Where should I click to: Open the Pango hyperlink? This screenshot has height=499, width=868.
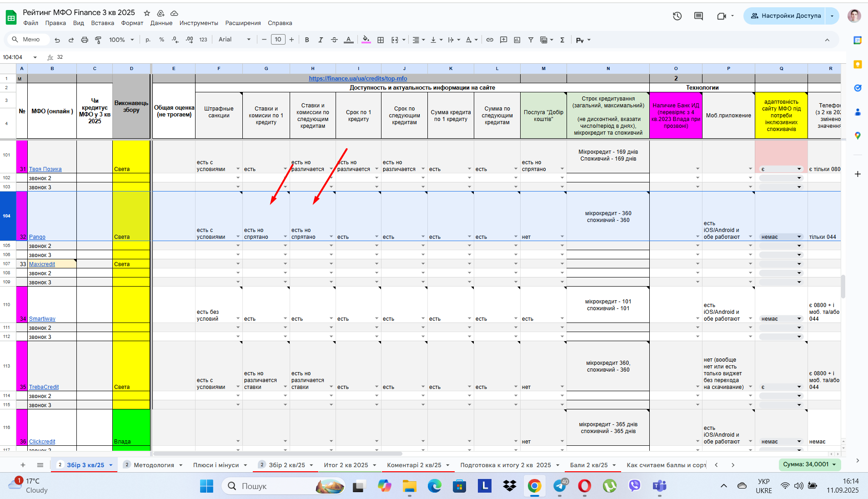click(37, 237)
